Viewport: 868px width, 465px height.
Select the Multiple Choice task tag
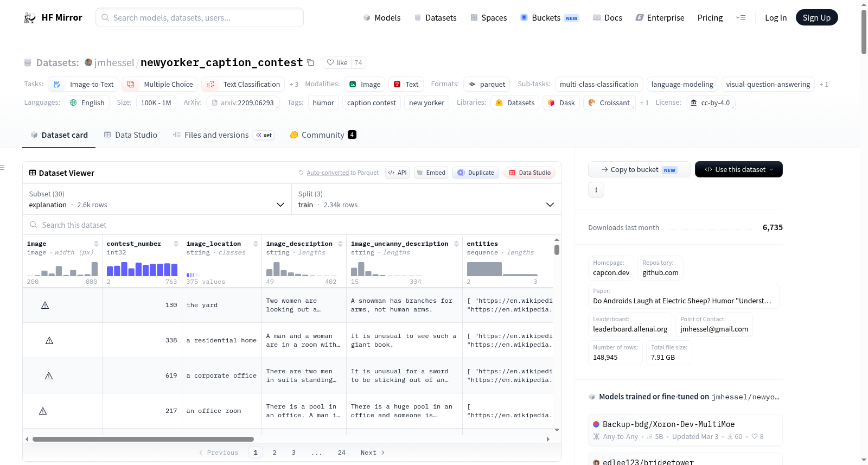159,84
